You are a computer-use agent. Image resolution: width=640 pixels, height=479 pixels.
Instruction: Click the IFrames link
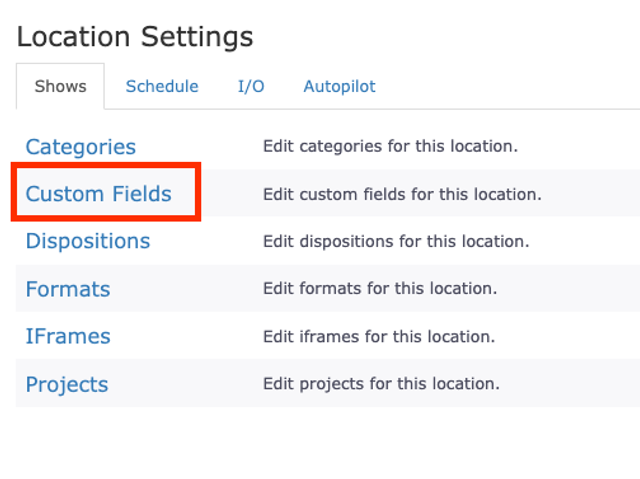pyautogui.click(x=67, y=336)
